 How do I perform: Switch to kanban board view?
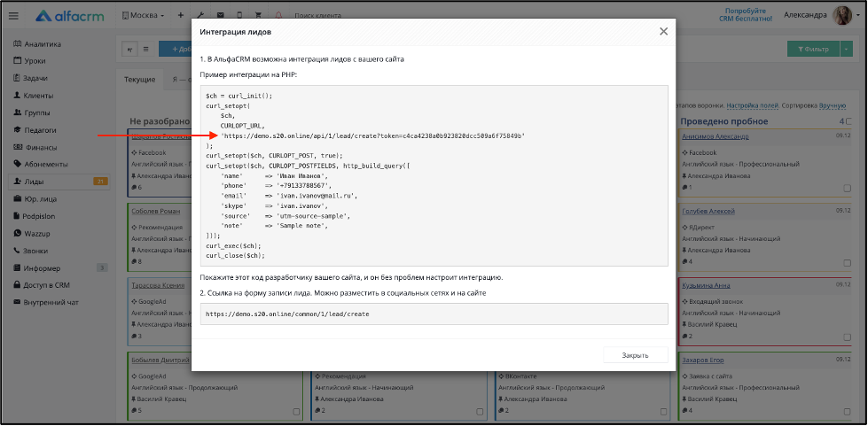pos(129,49)
